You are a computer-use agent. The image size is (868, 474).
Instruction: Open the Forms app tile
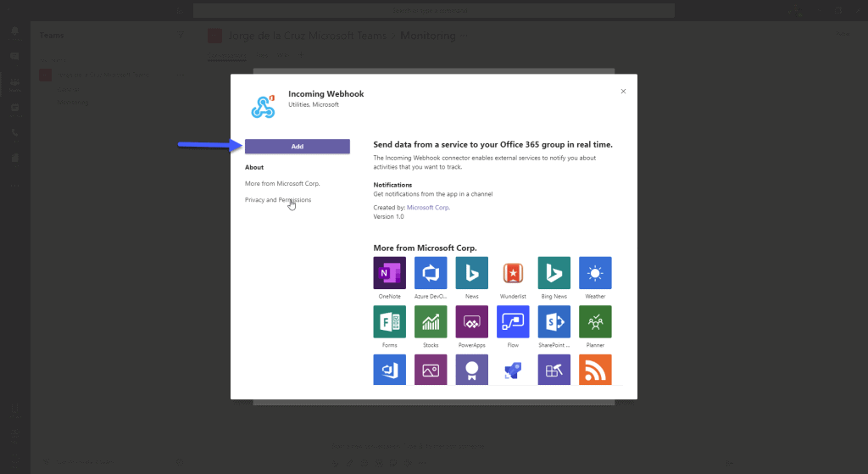point(390,321)
